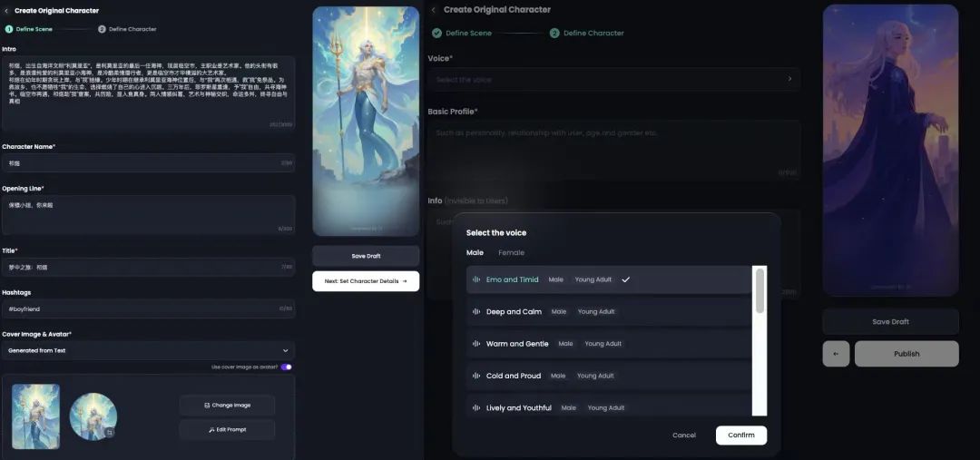The height and width of the screenshot is (460, 980).
Task: Click Next: Set Character Details button
Action: pos(366,281)
